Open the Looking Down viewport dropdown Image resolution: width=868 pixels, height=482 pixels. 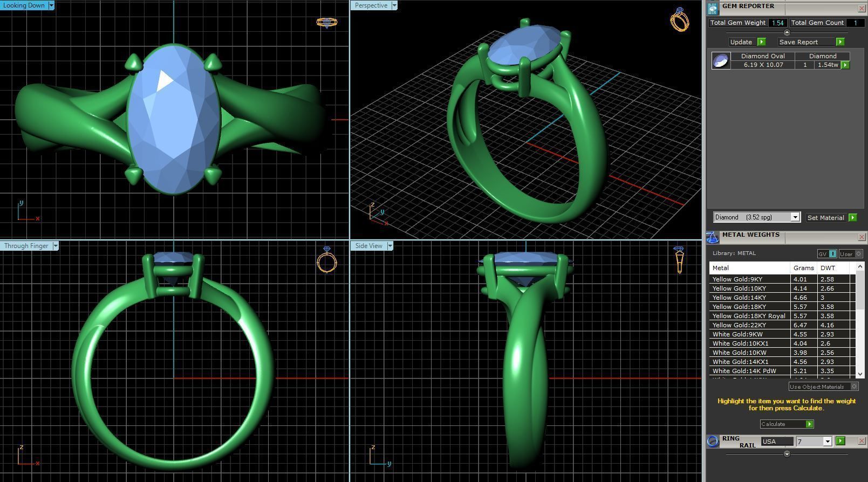point(51,5)
